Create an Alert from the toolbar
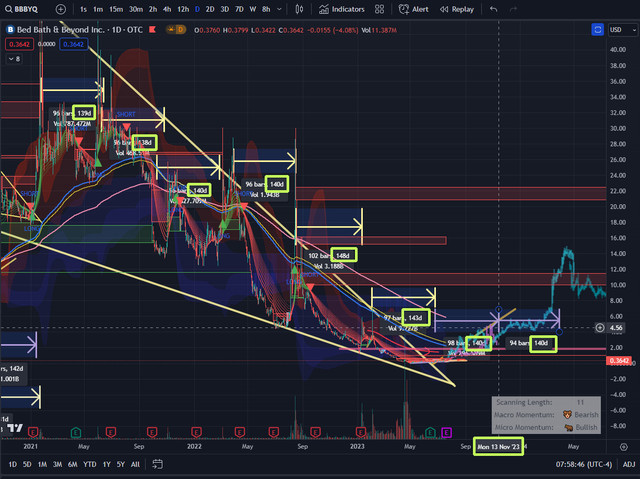Viewport: 640px width, 479px height. 413,9
